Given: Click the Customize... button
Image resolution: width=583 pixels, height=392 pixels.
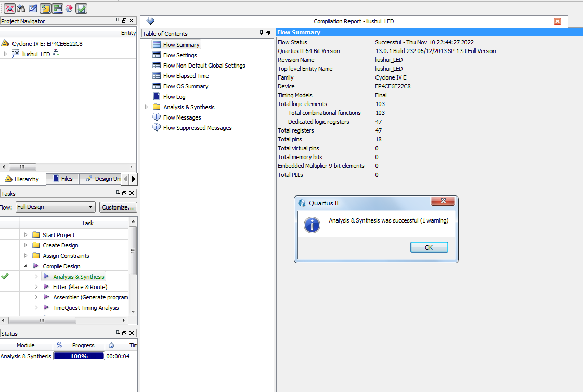Looking at the screenshot, I should pos(118,207).
